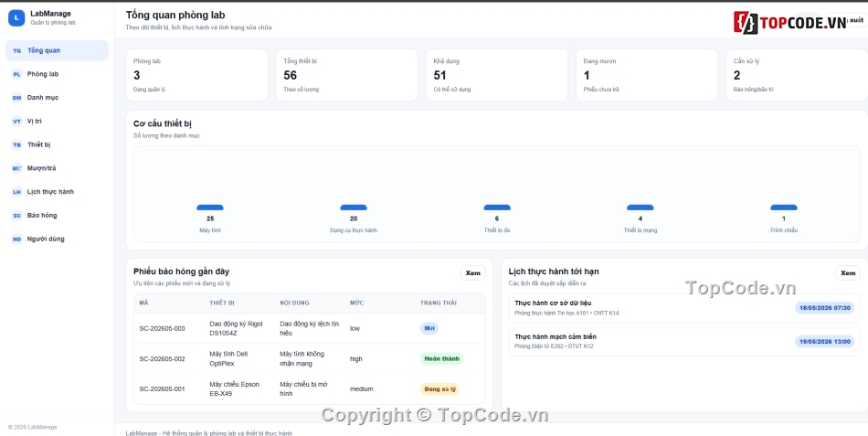Click device Máy chiếu Epson EB-X49
This screenshot has width=868, height=436.
pos(234,388)
